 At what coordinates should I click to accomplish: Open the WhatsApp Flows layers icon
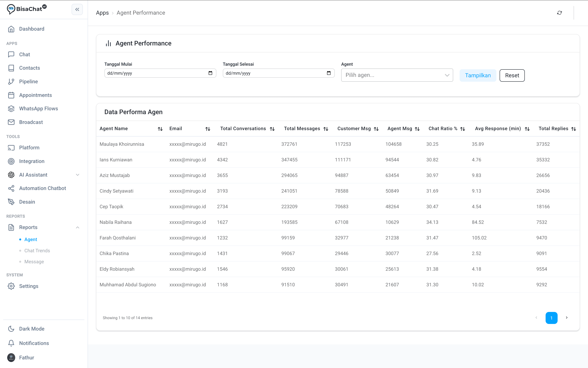coord(11,109)
